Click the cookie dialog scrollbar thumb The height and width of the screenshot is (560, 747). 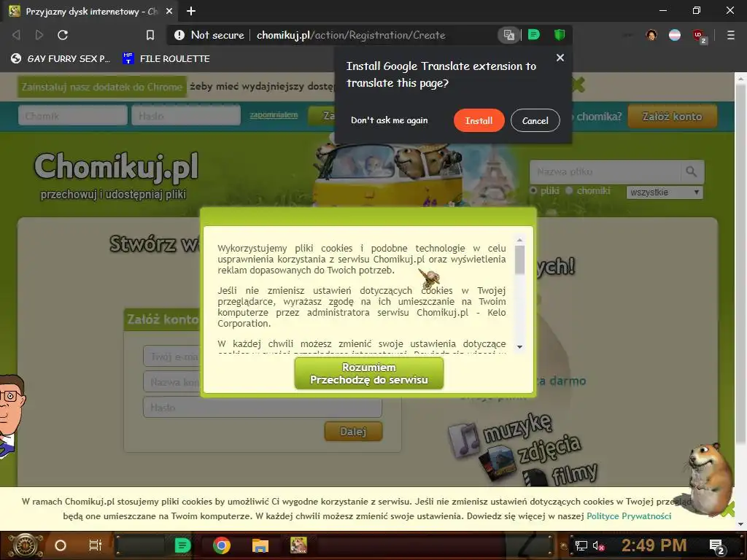click(519, 260)
